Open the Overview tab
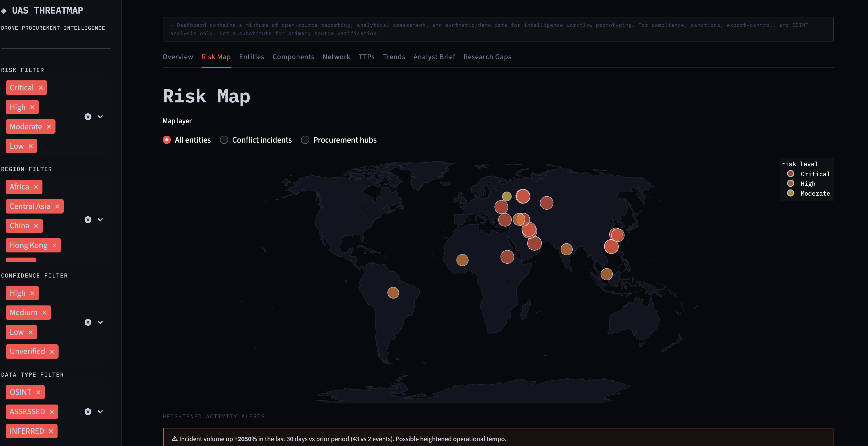868x446 pixels. (x=178, y=57)
